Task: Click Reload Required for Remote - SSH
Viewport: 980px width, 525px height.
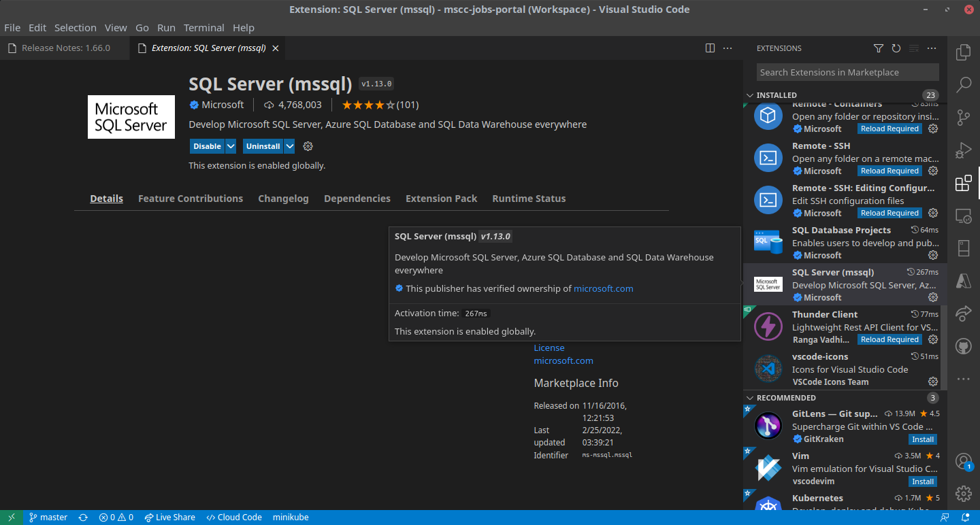Action: click(889, 171)
